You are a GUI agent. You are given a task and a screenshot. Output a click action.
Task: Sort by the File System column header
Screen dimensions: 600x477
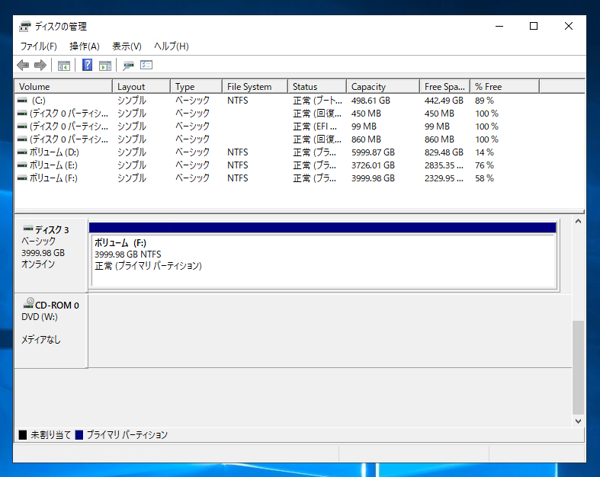pyautogui.click(x=255, y=86)
